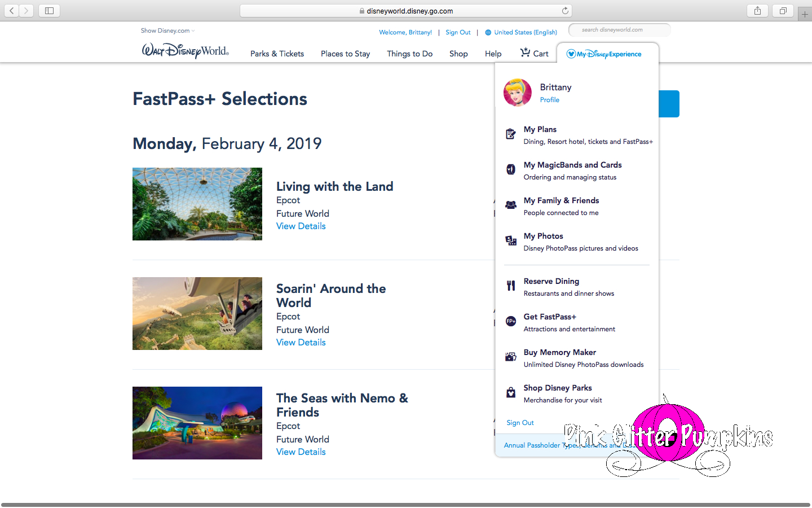Show all tabs overview icon
The width and height of the screenshot is (812, 508).
tap(783, 11)
